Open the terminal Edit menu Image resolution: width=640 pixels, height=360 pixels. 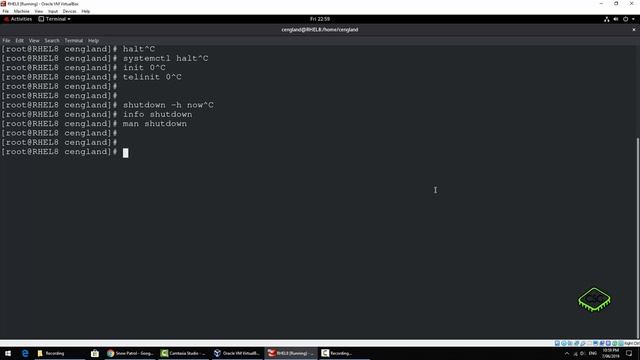(20, 40)
